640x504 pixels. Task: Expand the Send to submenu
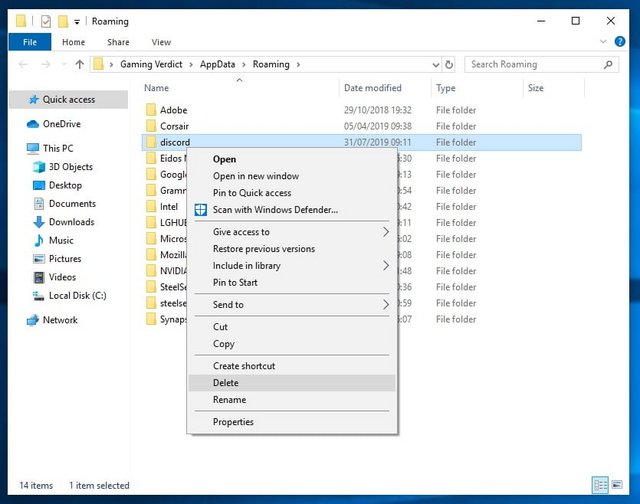(292, 304)
